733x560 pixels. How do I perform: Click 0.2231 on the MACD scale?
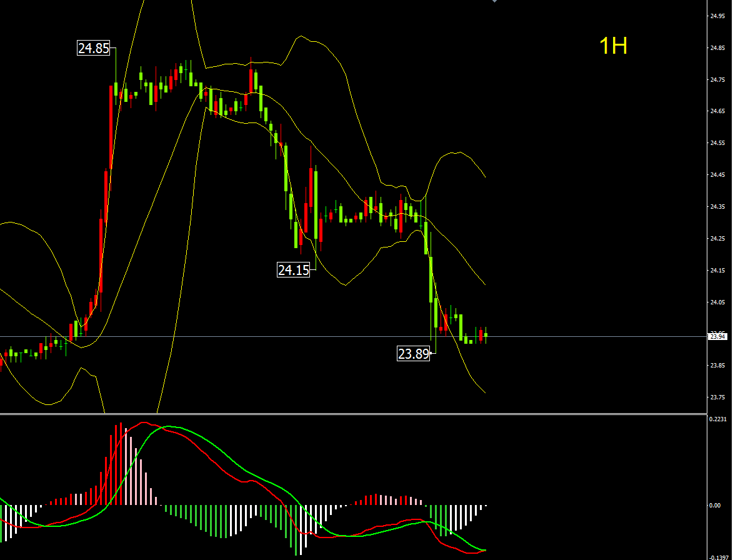click(718, 419)
